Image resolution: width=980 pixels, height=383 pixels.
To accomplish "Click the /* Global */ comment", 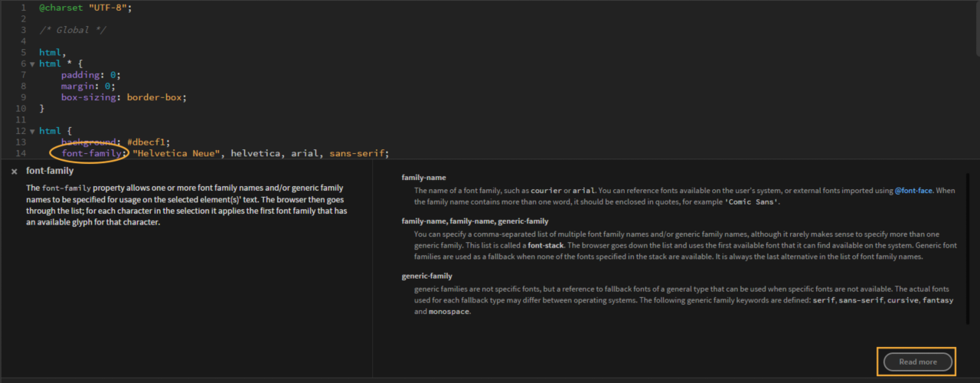I will 73,30.
